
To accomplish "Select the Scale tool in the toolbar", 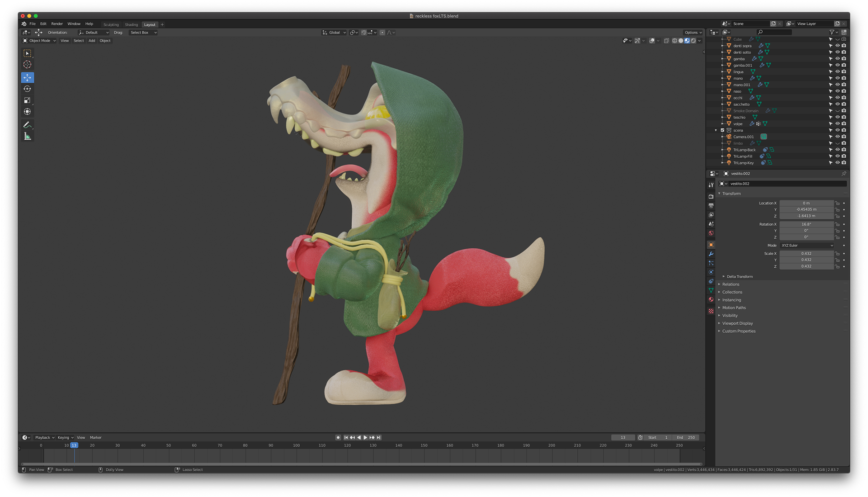I will point(28,100).
